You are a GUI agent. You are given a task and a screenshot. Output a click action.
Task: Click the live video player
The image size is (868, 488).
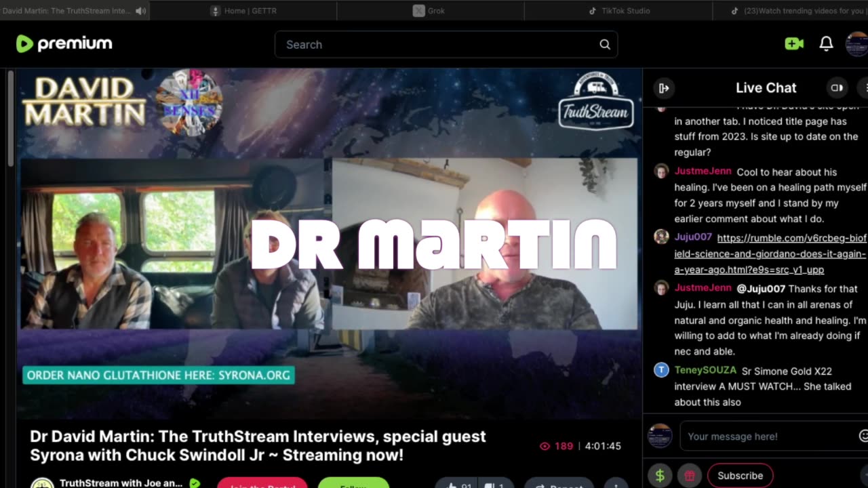tap(329, 244)
